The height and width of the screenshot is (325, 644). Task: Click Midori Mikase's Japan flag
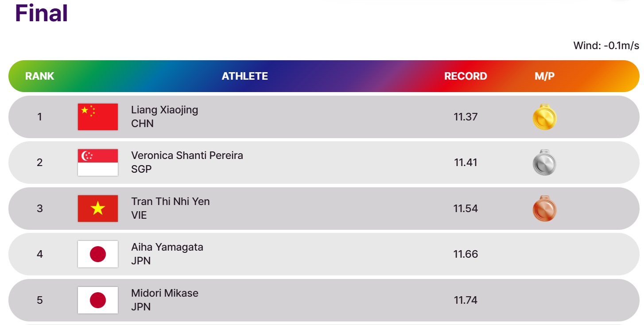coord(98,300)
